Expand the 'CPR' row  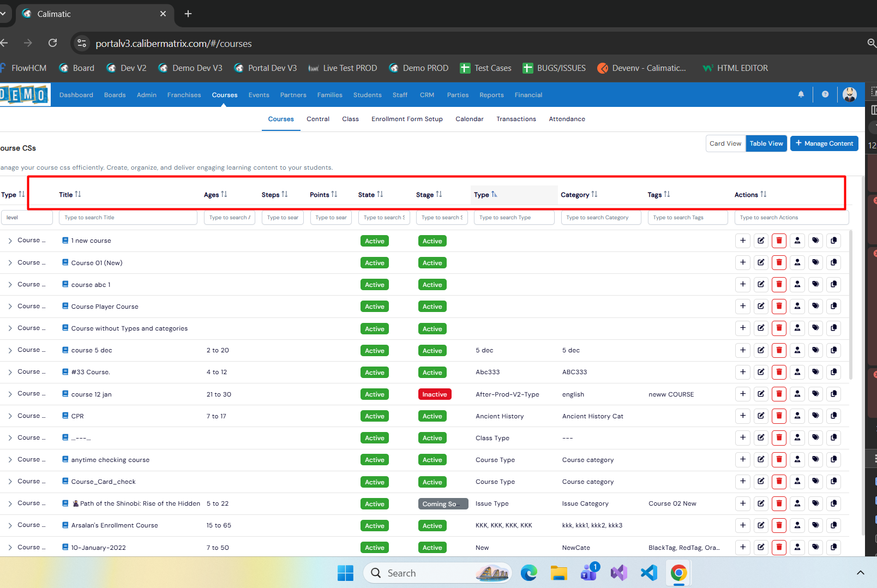[x=10, y=416]
